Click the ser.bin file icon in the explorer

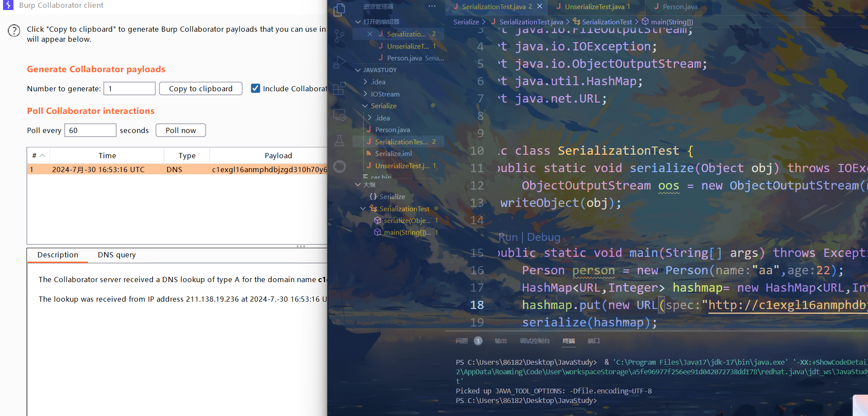click(x=366, y=176)
